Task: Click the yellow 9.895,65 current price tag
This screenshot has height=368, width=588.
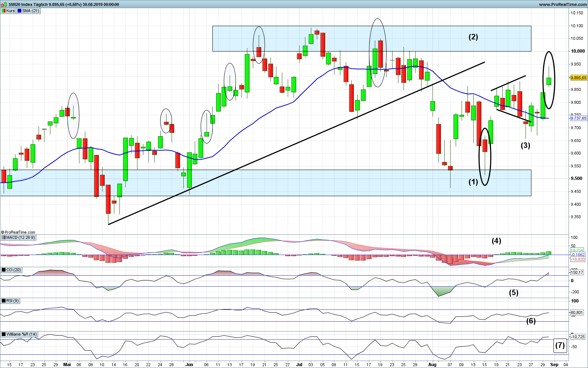Action: [578, 78]
